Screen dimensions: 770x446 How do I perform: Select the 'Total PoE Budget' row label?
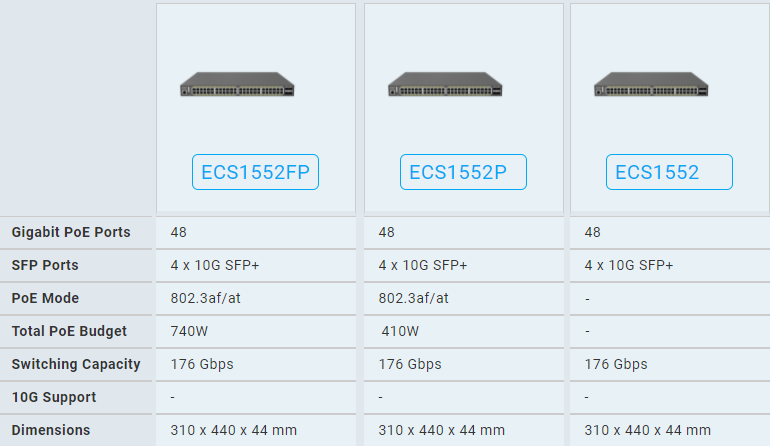(69, 331)
